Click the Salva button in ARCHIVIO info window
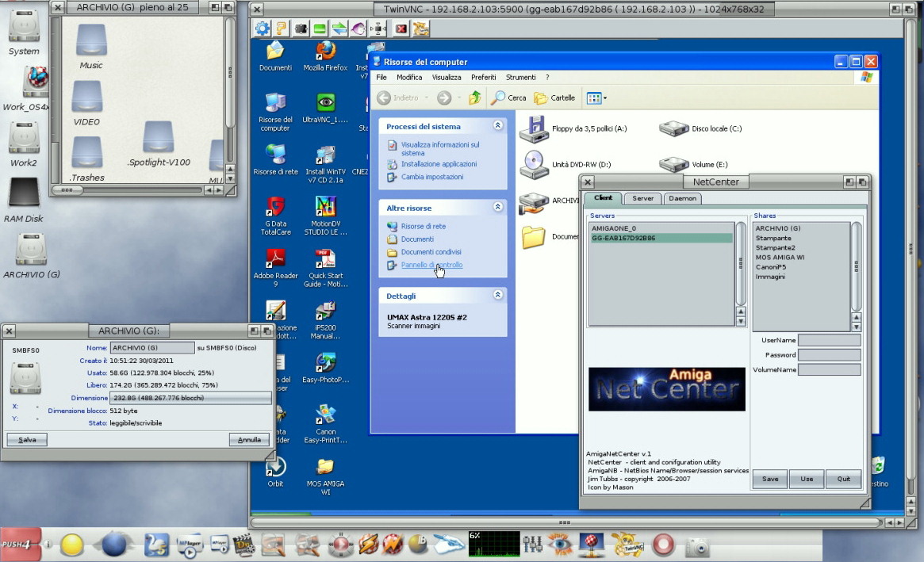This screenshot has height=562, width=924. pyautogui.click(x=27, y=439)
